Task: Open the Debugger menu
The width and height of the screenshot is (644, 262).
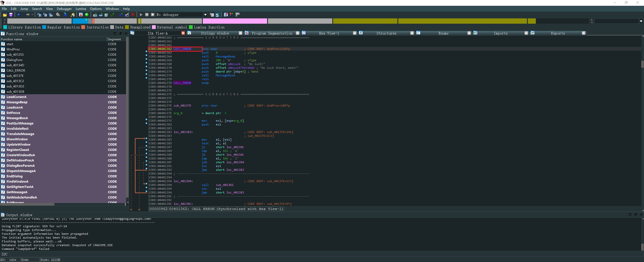Action: pyautogui.click(x=64, y=9)
